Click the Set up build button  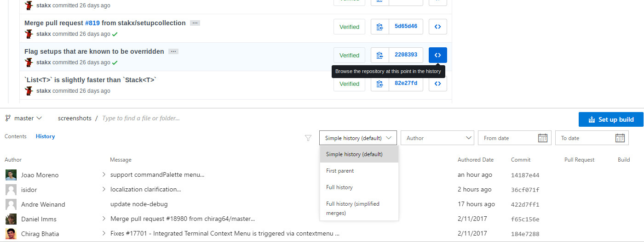[611, 119]
